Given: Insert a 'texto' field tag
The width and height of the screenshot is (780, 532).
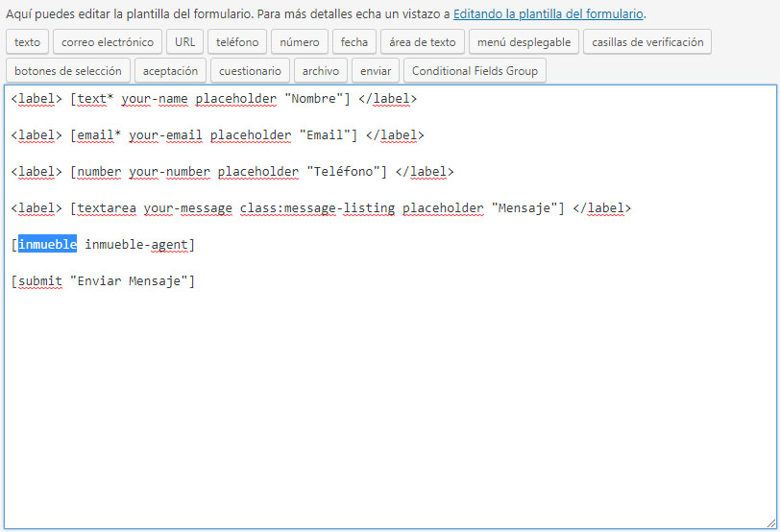Looking at the screenshot, I should (x=27, y=42).
